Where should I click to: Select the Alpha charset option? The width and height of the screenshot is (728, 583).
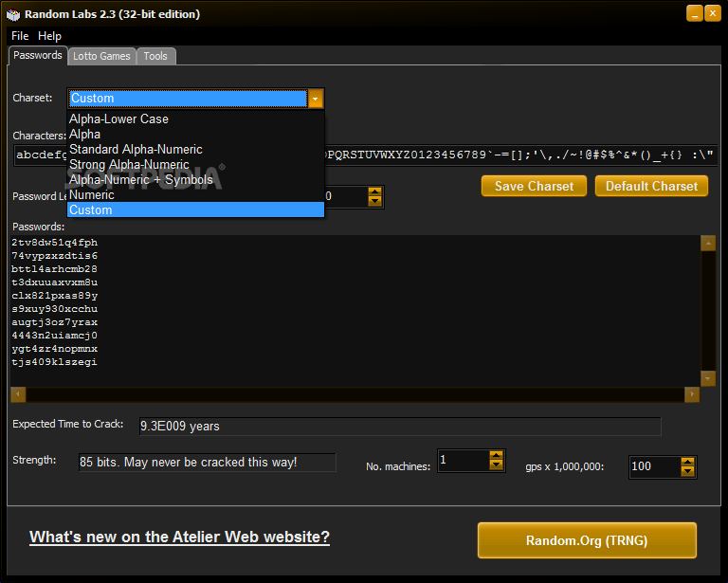pyautogui.click(x=195, y=135)
